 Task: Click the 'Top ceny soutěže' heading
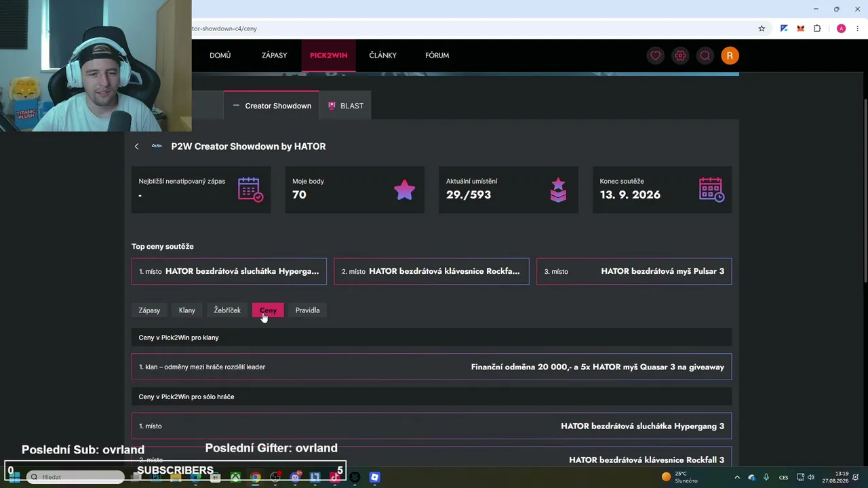(163, 246)
